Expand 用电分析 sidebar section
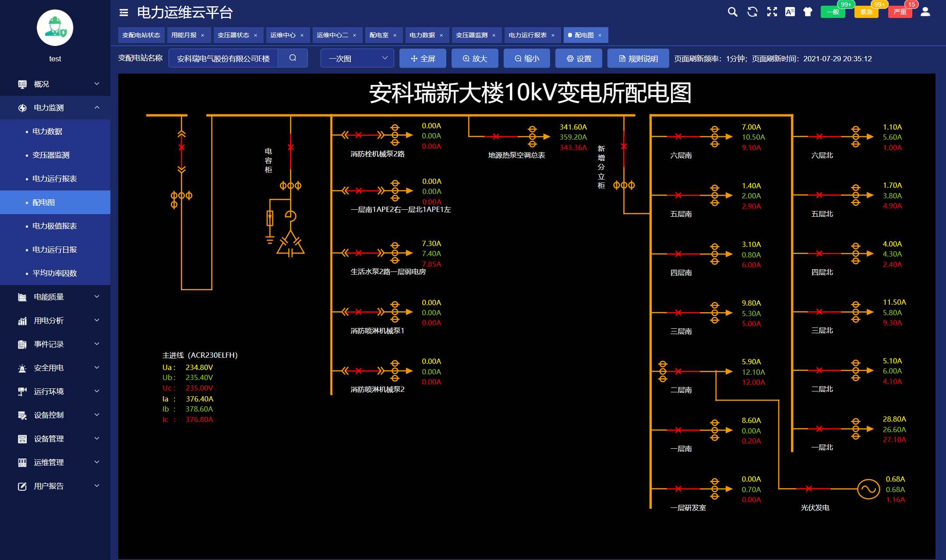This screenshot has height=560, width=946. [56, 321]
